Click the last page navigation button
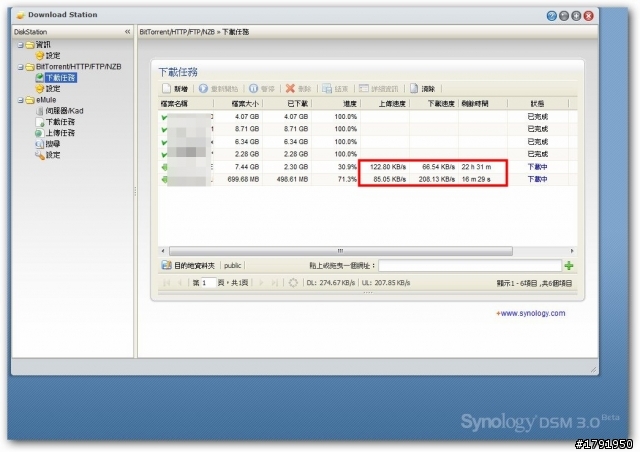Viewport: 640px width, 452px height. [275, 283]
